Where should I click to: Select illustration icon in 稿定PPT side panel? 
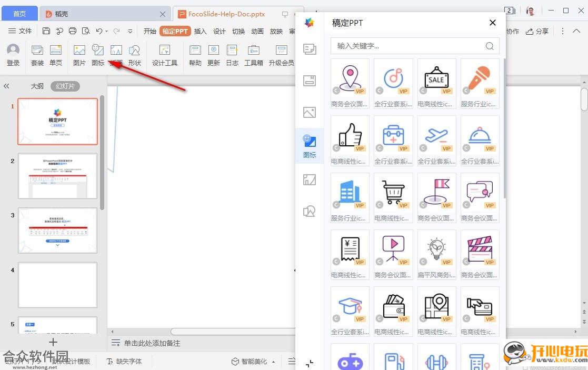[x=310, y=179]
